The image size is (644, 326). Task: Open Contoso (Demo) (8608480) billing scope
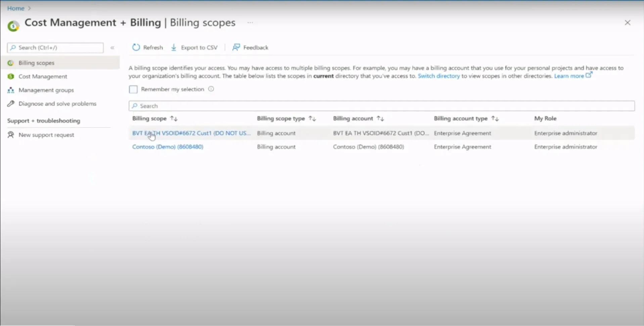tap(168, 147)
